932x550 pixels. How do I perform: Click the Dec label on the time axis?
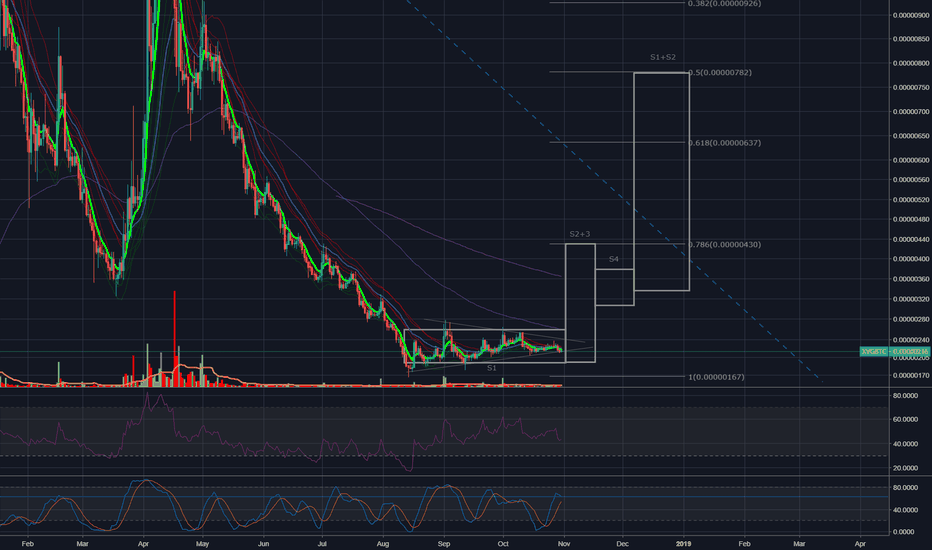coord(622,543)
